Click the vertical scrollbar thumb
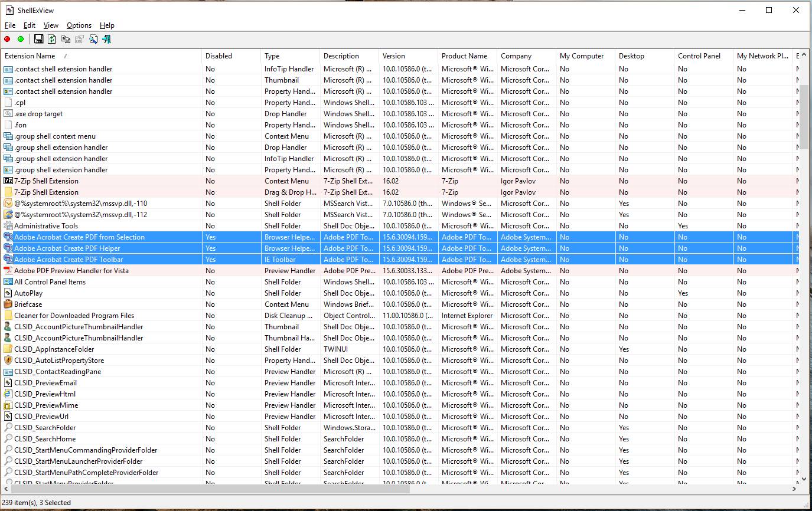The height and width of the screenshot is (511, 812). pyautogui.click(x=804, y=116)
